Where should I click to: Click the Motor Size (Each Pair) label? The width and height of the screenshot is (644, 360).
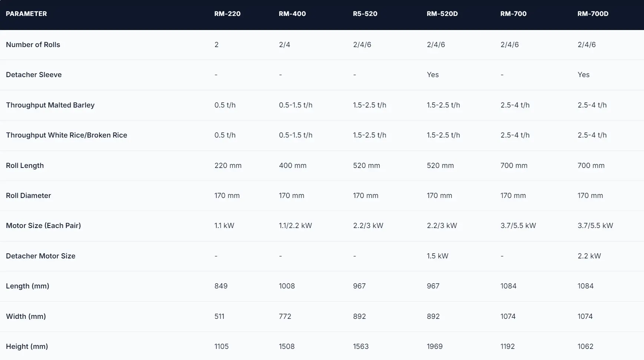[43, 225]
